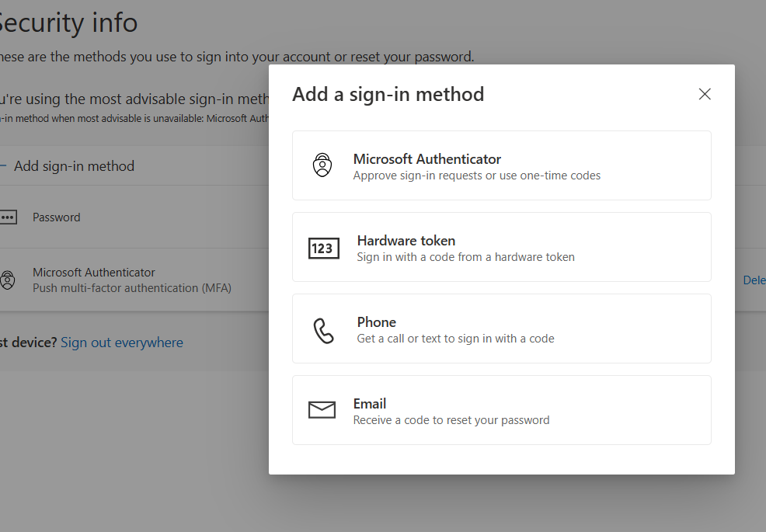Click the phone handset icon
766x532 pixels.
point(323,331)
